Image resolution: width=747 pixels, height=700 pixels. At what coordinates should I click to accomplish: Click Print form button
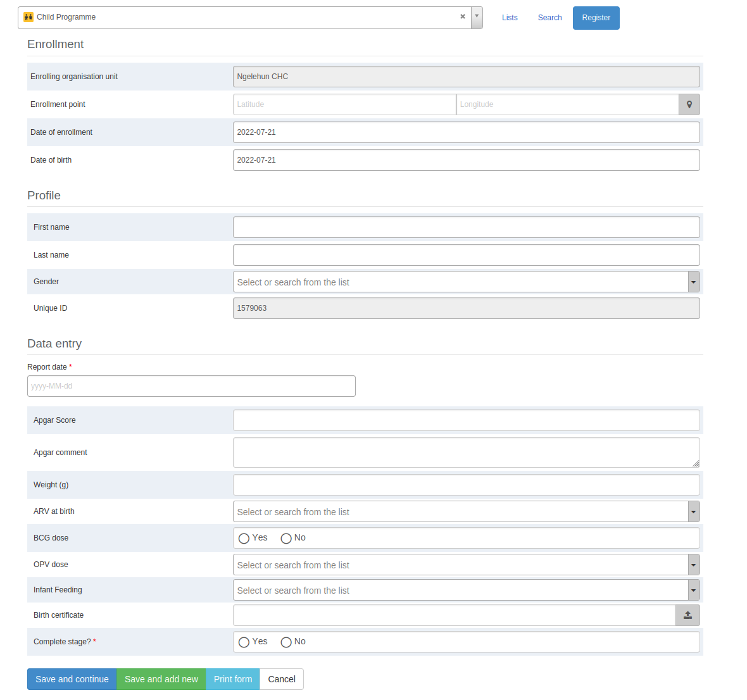(x=232, y=679)
